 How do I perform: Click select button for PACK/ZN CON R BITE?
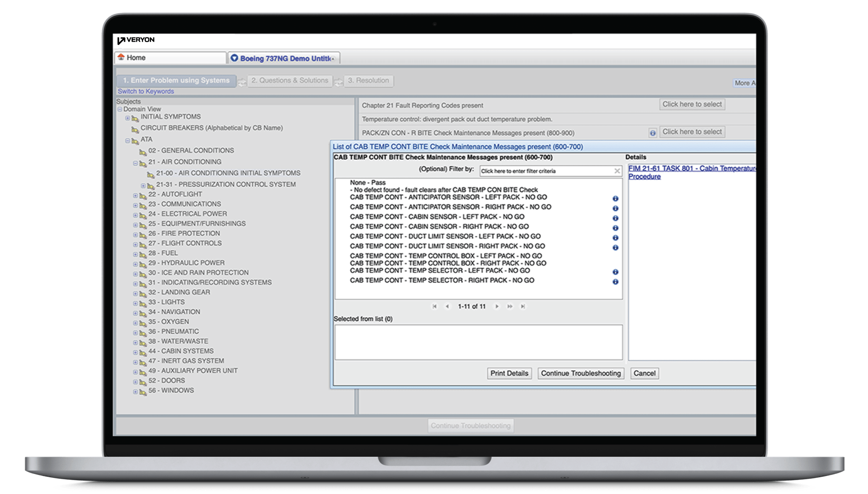(x=692, y=132)
